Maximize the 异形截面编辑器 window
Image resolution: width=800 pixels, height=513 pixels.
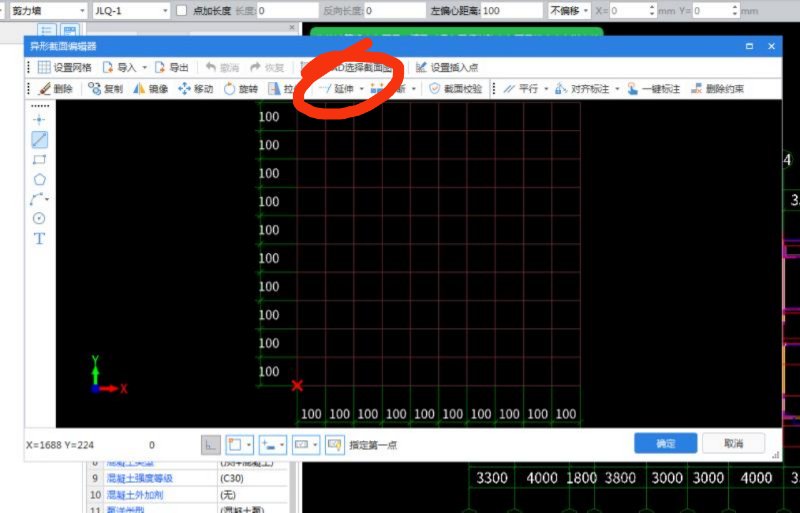click(749, 46)
